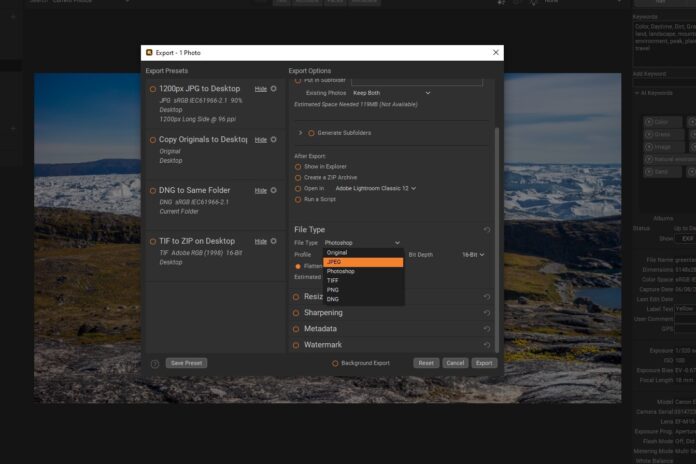Open settings gear for DNG to Same Folder preset
Viewport: 696px width, 464px height.
coord(273,190)
